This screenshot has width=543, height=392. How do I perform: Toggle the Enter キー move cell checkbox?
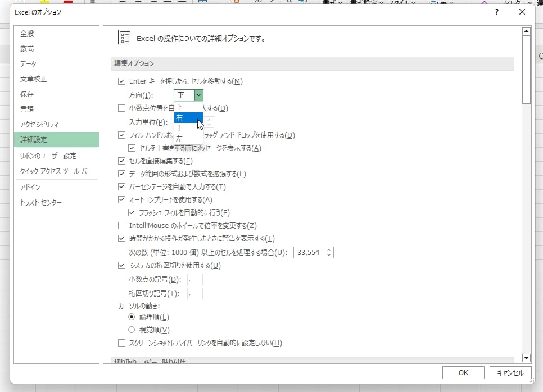click(x=121, y=81)
